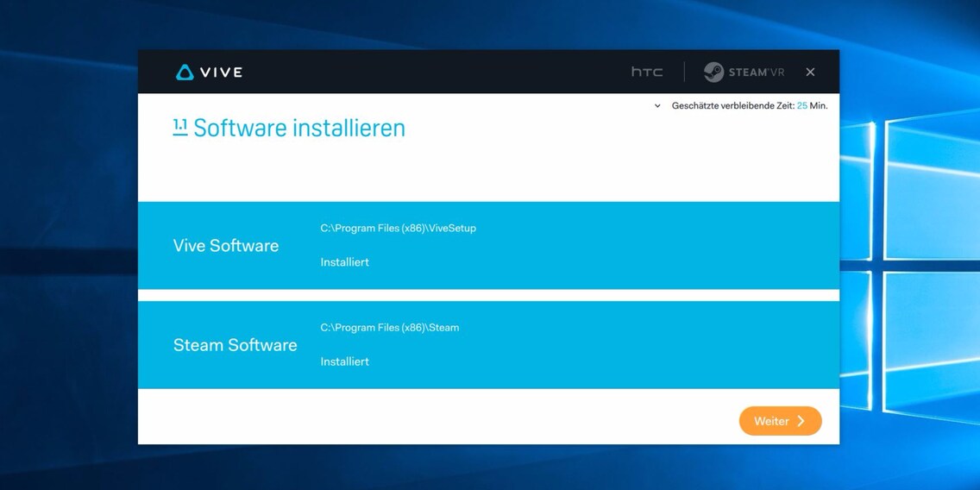Select the Vive Software label
This screenshot has width=980, height=490.
226,246
